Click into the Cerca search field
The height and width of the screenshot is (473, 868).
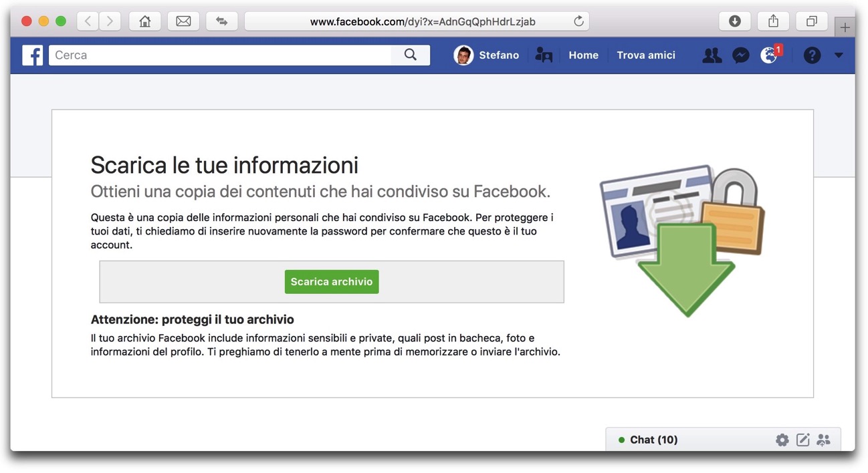click(220, 55)
